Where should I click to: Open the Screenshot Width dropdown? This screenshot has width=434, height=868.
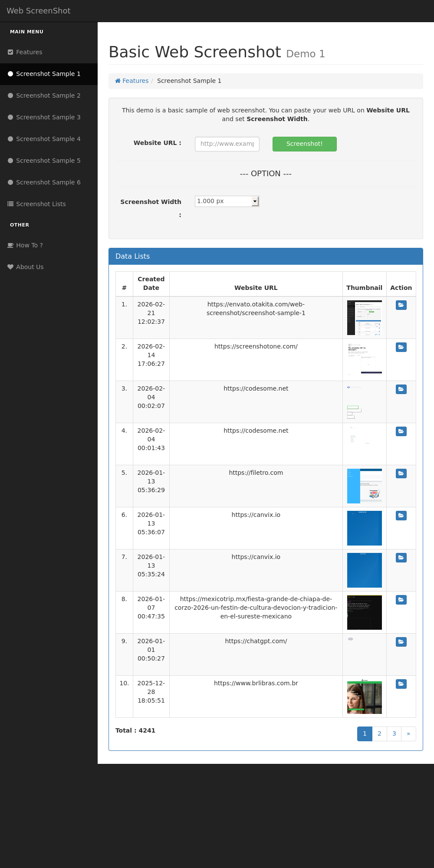click(x=227, y=201)
